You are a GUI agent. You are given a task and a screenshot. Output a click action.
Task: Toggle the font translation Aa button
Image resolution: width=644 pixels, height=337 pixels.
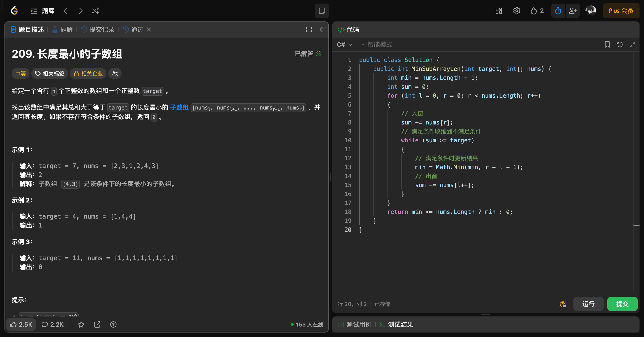[x=115, y=74]
